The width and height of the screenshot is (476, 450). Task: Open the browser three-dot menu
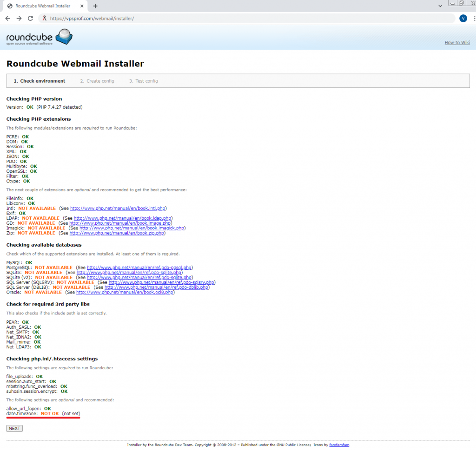474,19
